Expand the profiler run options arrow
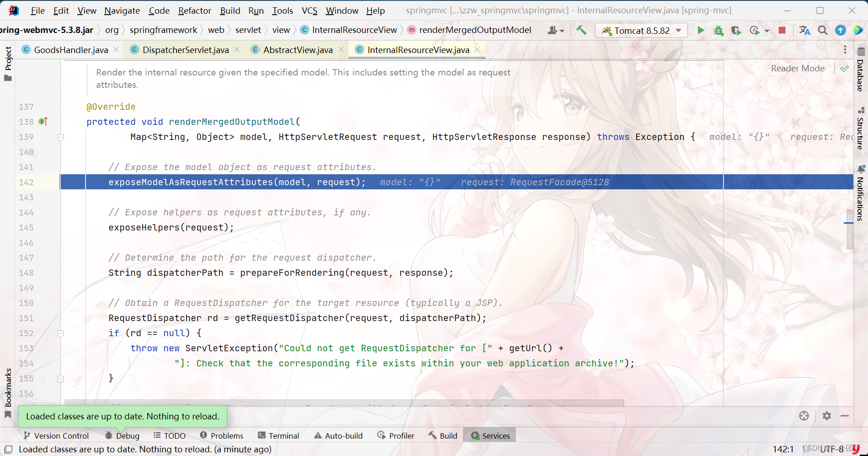This screenshot has height=456, width=868. point(767,31)
